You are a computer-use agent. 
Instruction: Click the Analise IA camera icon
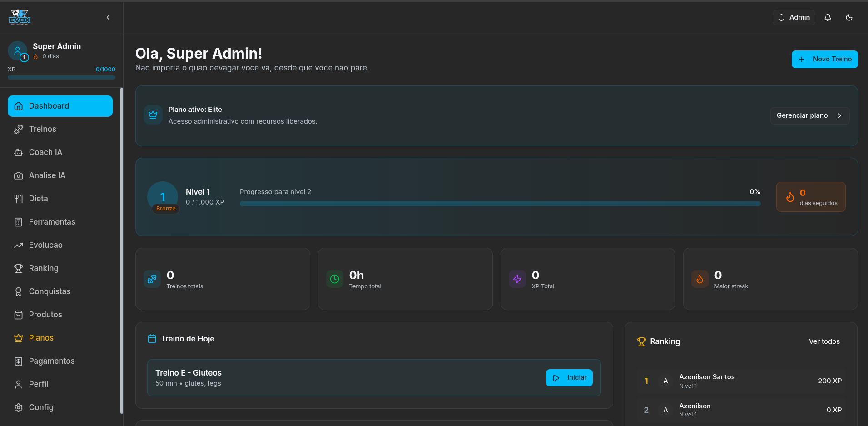(x=18, y=175)
